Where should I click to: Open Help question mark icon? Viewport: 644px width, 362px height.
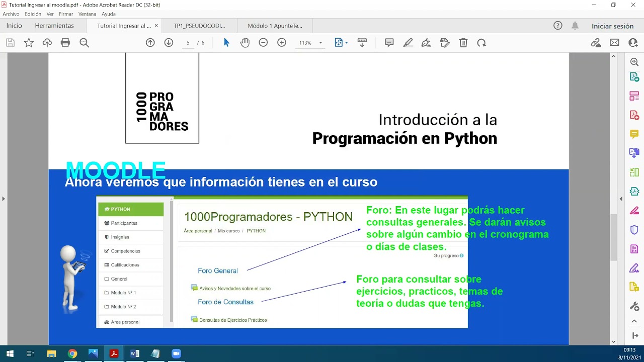[557, 26]
